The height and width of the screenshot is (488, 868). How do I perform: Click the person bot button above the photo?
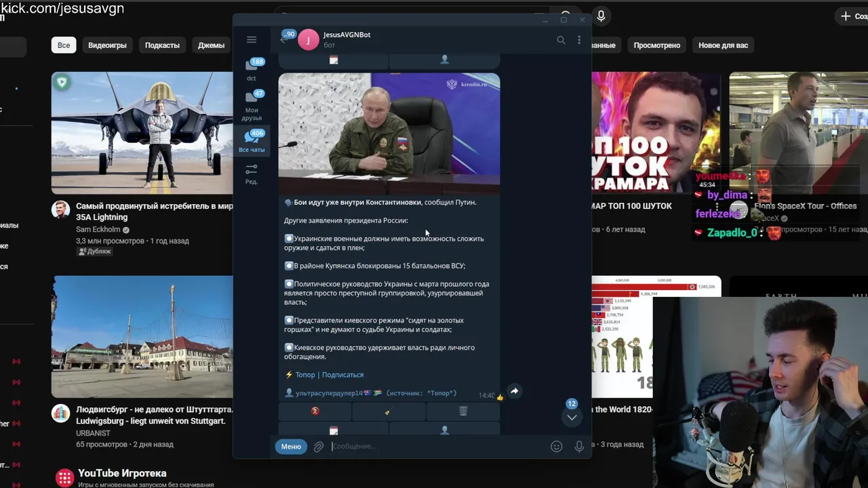pos(444,60)
